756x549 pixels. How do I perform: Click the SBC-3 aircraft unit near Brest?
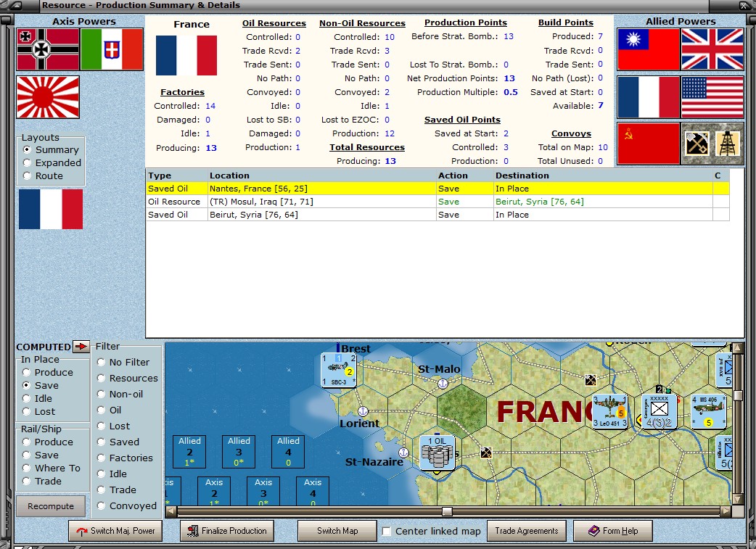339,370
